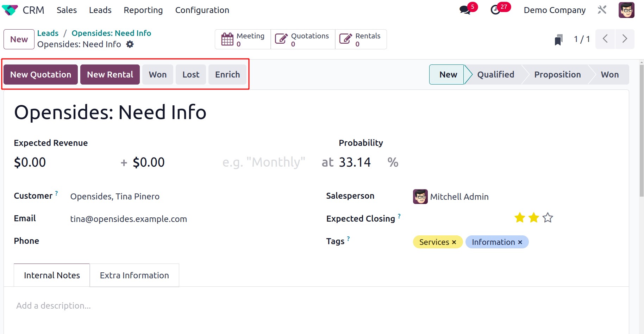The width and height of the screenshot is (644, 334).
Task: Click the New Quotation button
Action: point(40,75)
